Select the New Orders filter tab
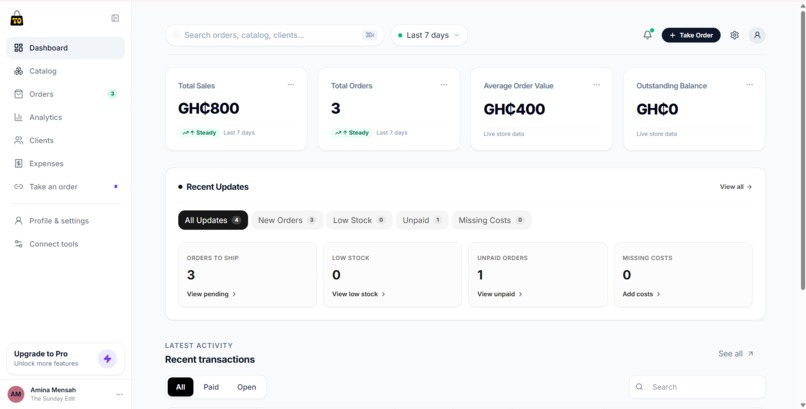806x409 pixels. (287, 220)
